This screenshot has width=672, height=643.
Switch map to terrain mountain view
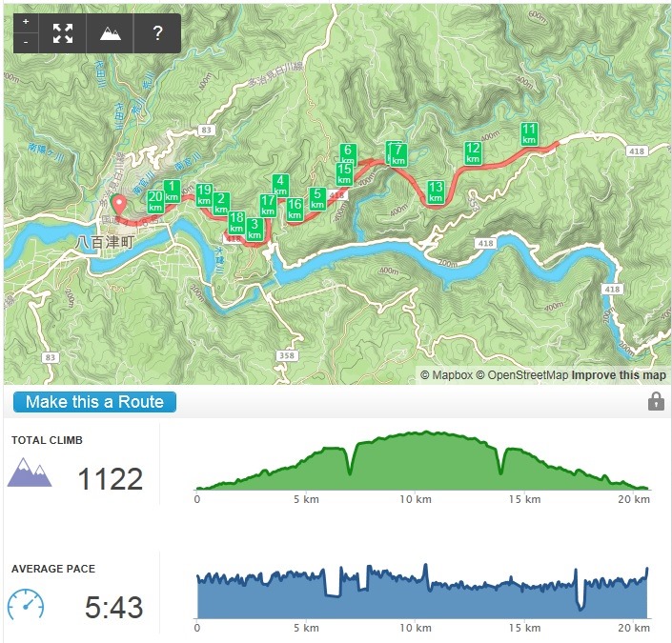click(111, 33)
